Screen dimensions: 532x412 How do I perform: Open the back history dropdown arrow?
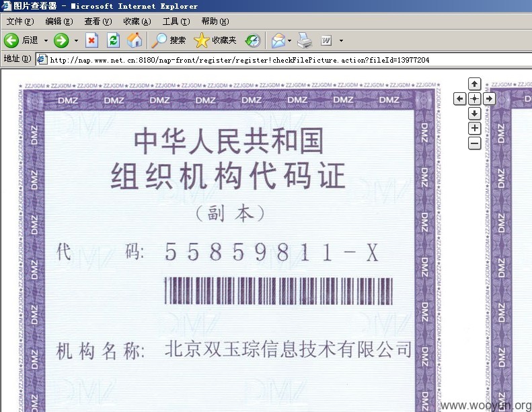click(46, 41)
